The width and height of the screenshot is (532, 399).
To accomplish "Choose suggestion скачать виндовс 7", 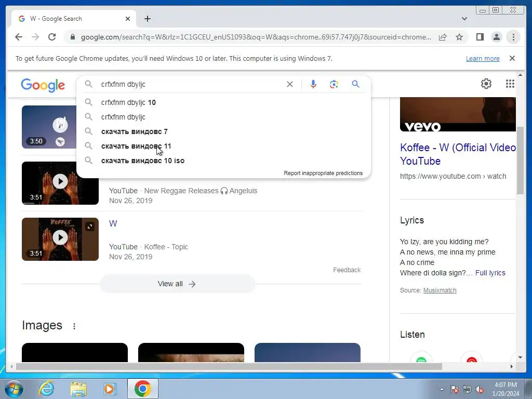I will click(223, 131).
